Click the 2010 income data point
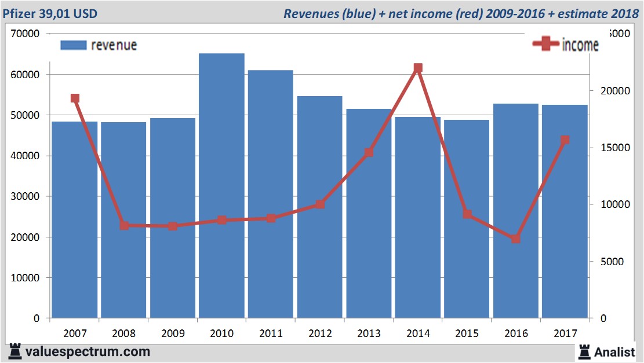The height and width of the screenshot is (363, 644). 222,220
